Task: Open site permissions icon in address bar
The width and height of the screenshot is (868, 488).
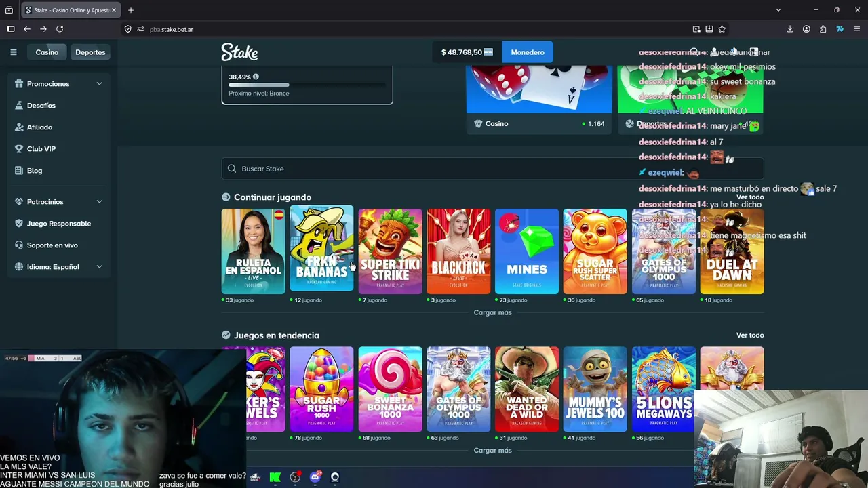Action: pyautogui.click(x=140, y=29)
